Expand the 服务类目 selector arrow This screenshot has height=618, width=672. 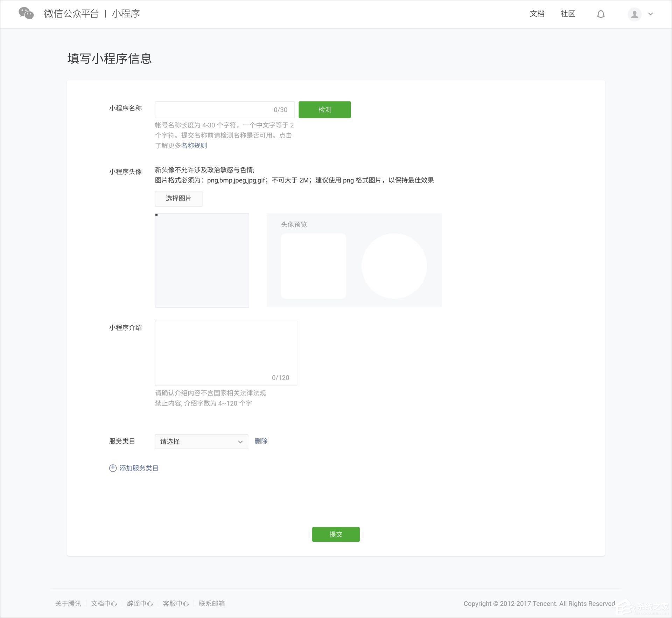click(x=240, y=442)
